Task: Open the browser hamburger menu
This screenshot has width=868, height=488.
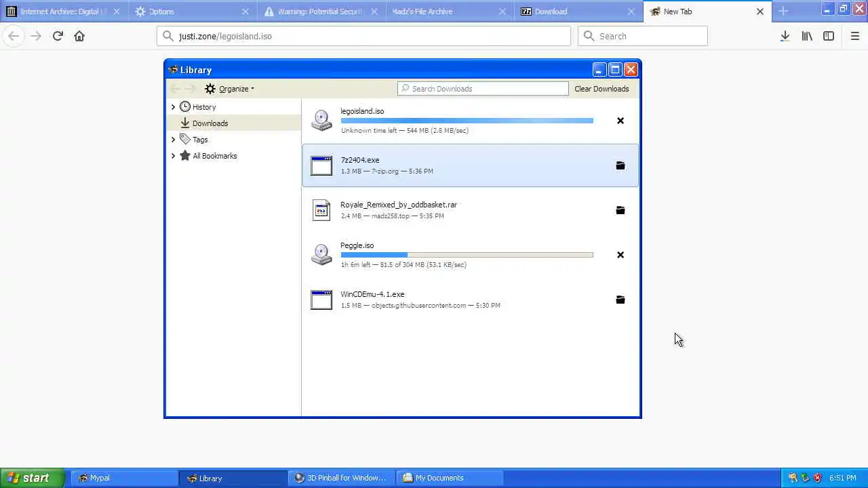Action: 855,36
